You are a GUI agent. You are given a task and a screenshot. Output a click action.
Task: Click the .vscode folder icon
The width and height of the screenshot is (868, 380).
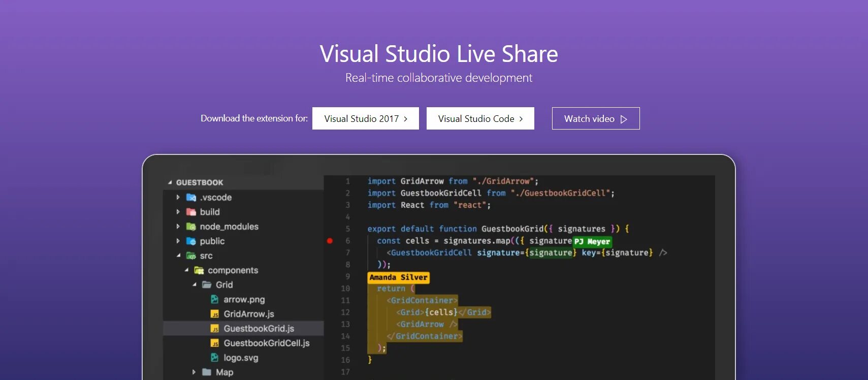point(191,198)
